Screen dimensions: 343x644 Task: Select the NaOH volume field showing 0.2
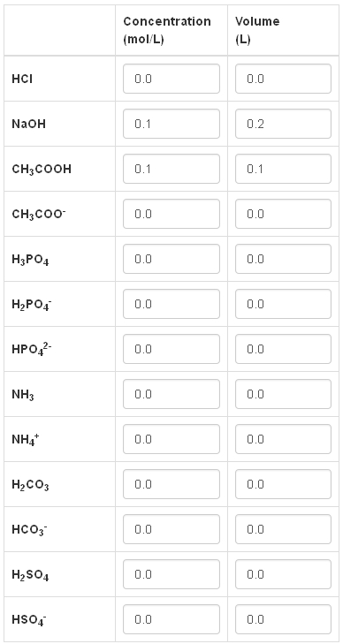283,124
